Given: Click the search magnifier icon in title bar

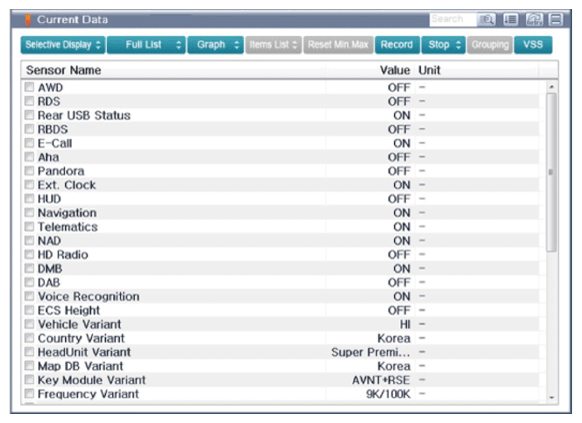Looking at the screenshot, I should (487, 19).
